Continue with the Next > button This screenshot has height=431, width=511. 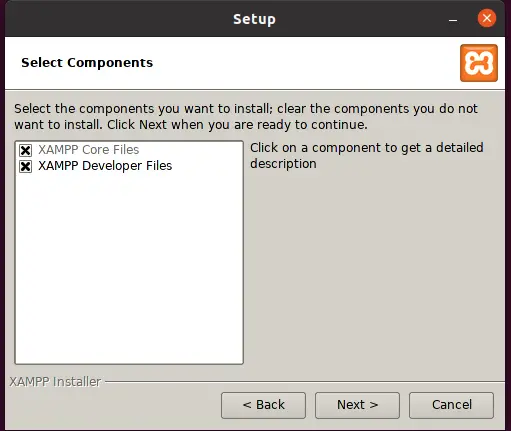tap(357, 405)
